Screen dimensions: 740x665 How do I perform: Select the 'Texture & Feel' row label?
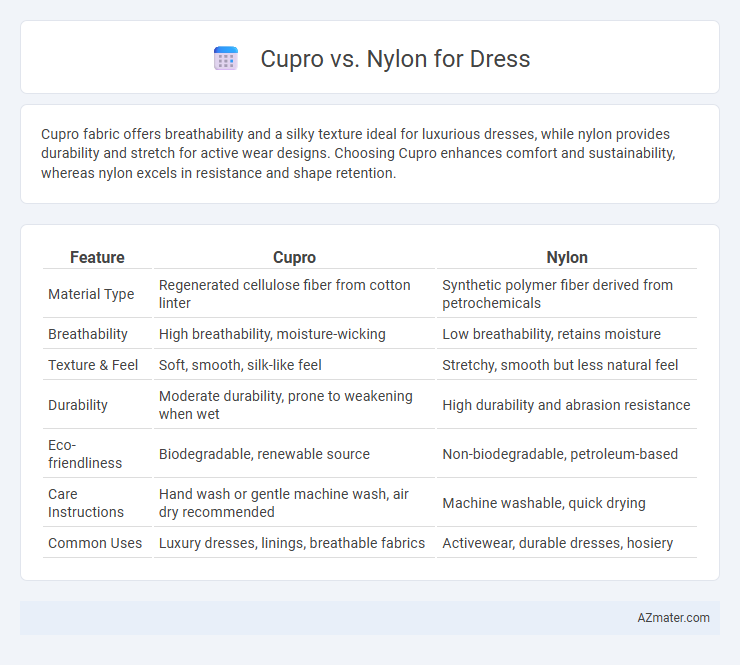click(x=93, y=365)
